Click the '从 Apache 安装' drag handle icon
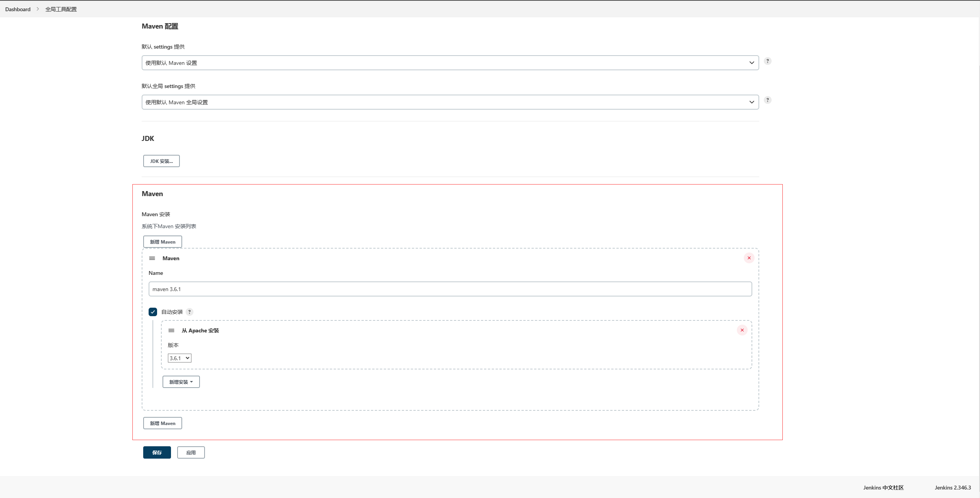Viewport: 980px width, 498px height. pos(171,330)
